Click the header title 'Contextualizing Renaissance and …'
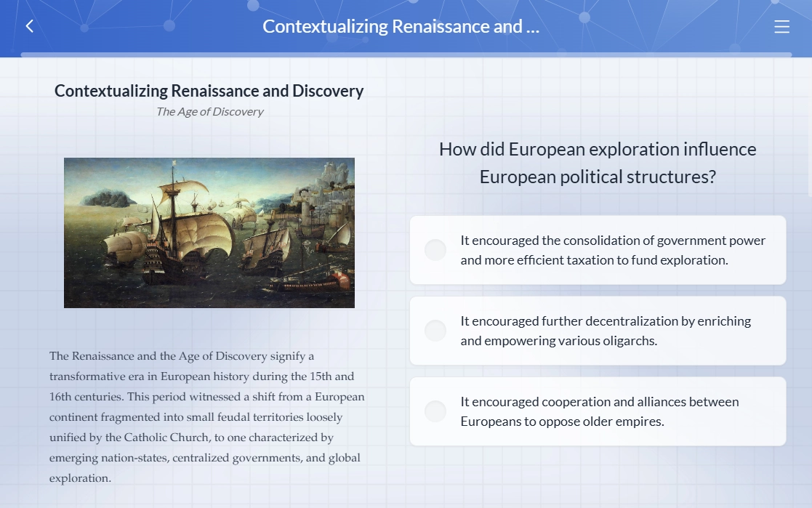This screenshot has width=812, height=508. tap(401, 26)
